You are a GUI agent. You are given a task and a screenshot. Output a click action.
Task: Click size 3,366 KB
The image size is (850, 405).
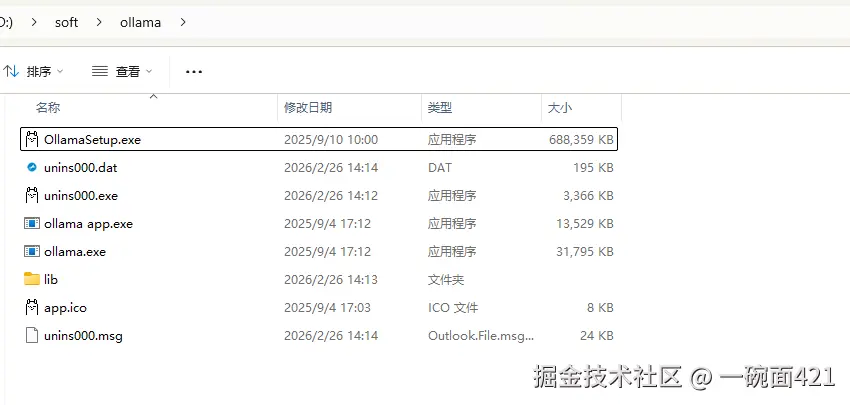click(588, 195)
